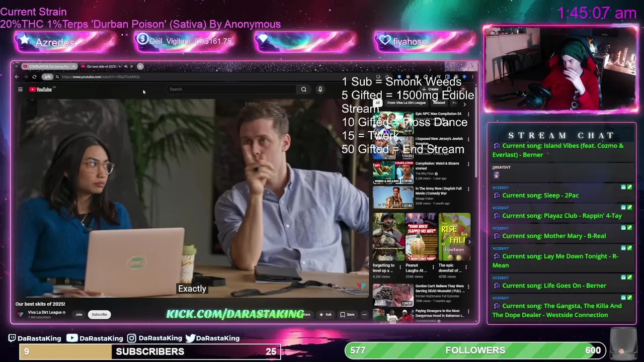Select the 'All' related filter chip
The height and width of the screenshot is (362, 644).
[377, 103]
